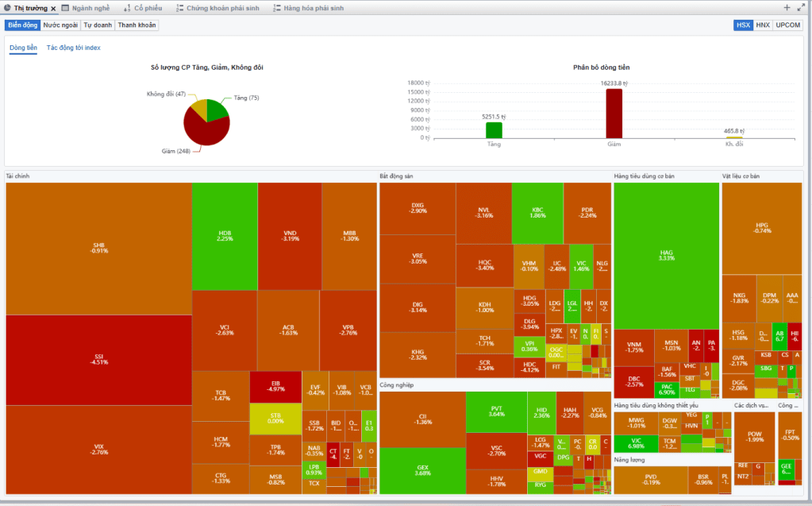Click the Ngành nghề tab icon
Viewport: 812px width, 506px height.
click(x=66, y=8)
